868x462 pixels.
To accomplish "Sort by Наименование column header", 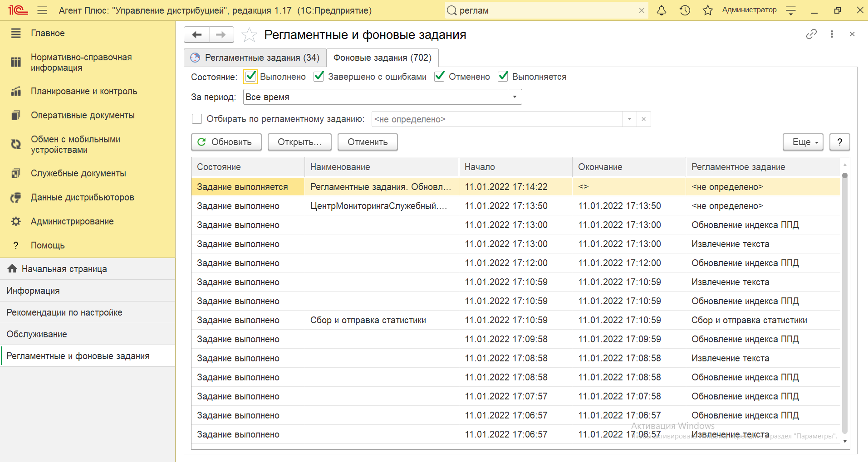I will point(382,167).
